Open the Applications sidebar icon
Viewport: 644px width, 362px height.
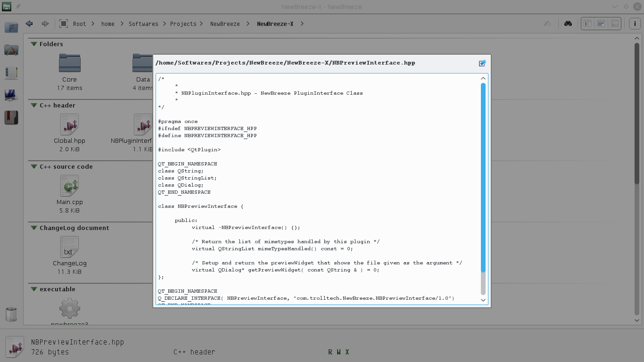click(11, 49)
